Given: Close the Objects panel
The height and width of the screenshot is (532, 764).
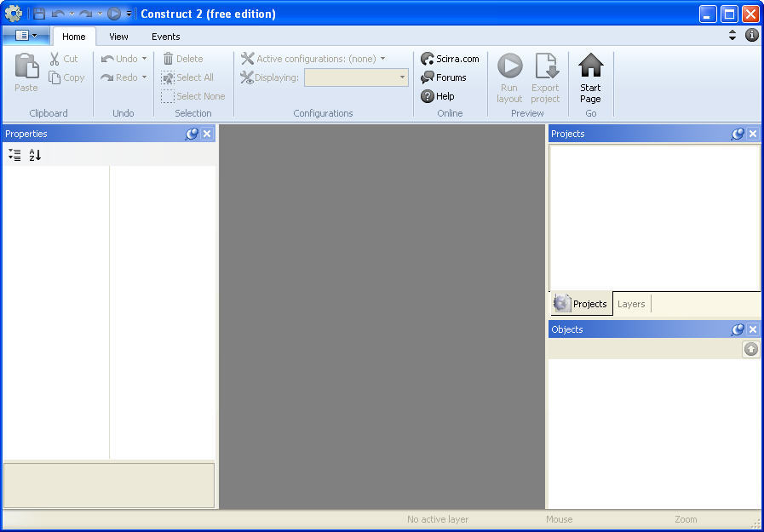Looking at the screenshot, I should point(753,329).
